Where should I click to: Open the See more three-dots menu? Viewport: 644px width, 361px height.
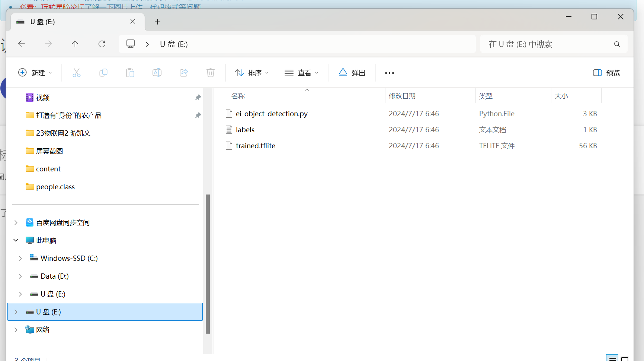pos(390,73)
